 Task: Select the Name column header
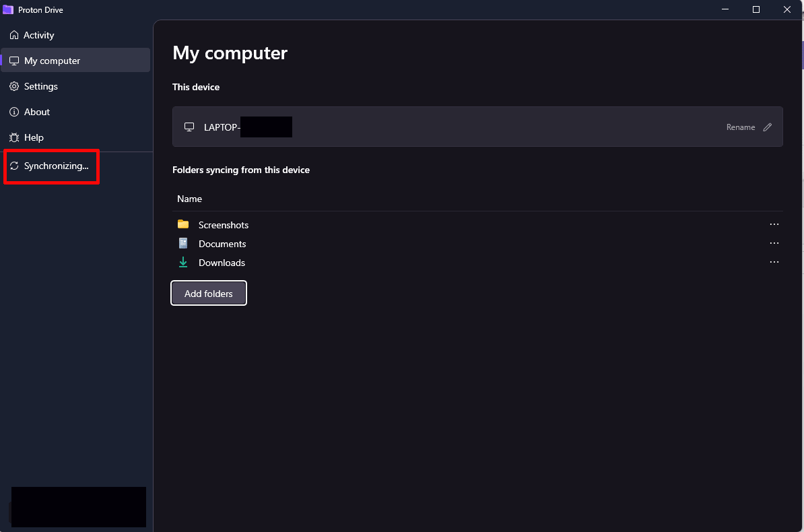pos(189,199)
